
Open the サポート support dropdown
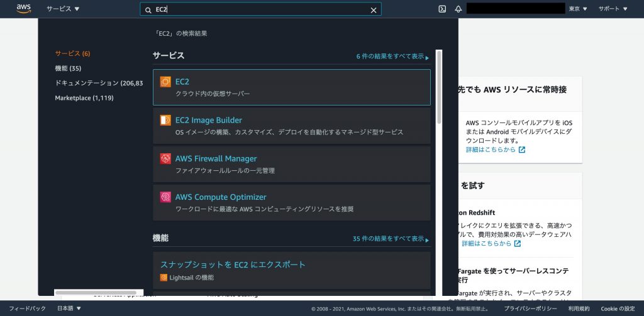pos(613,9)
